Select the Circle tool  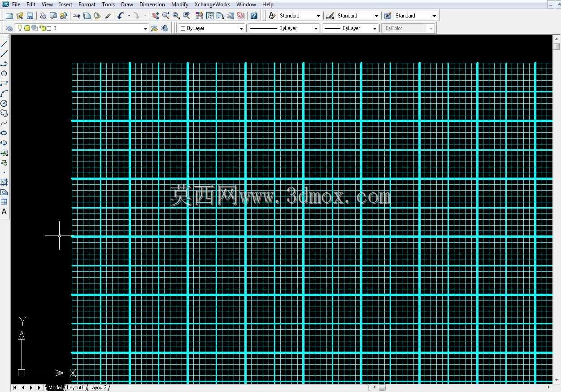4,103
